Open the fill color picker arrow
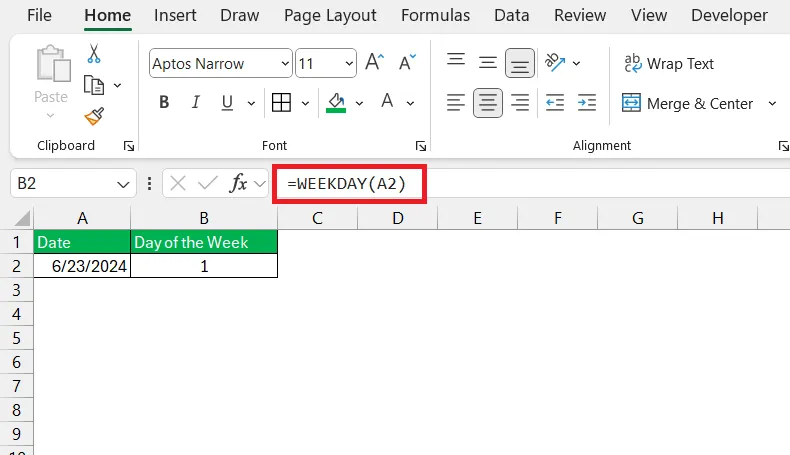Viewport: 790px width, 455px height. (359, 103)
